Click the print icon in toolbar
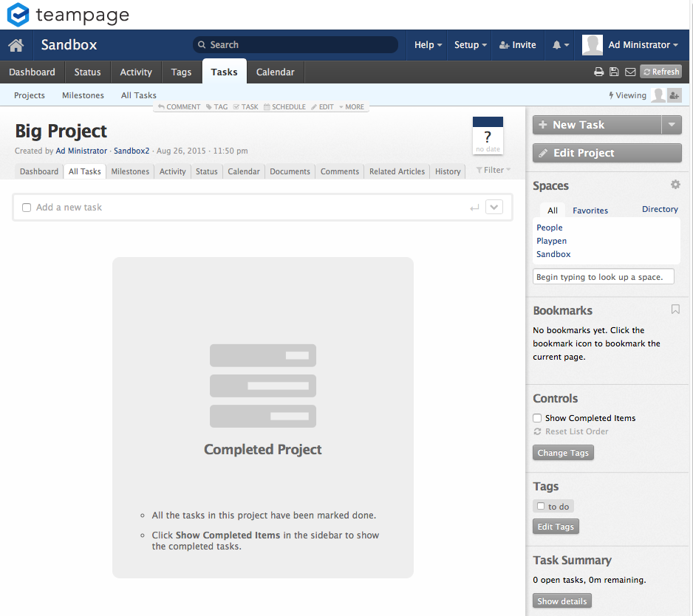The image size is (693, 616). [599, 72]
